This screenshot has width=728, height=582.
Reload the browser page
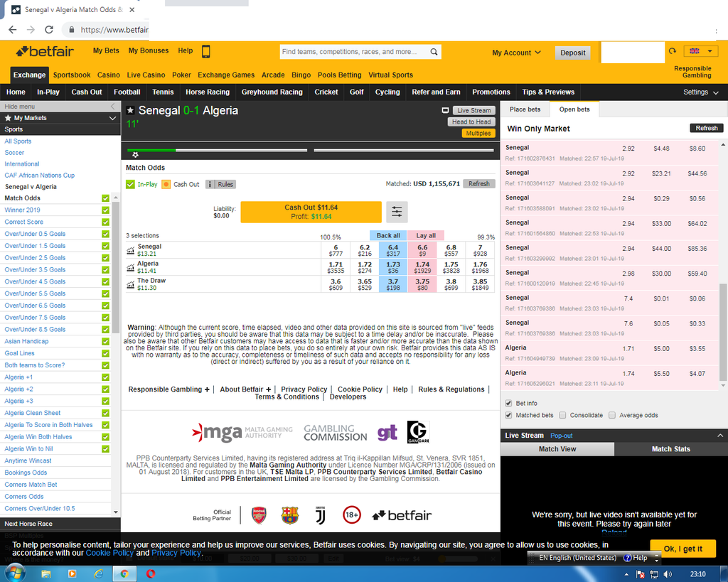pyautogui.click(x=49, y=30)
